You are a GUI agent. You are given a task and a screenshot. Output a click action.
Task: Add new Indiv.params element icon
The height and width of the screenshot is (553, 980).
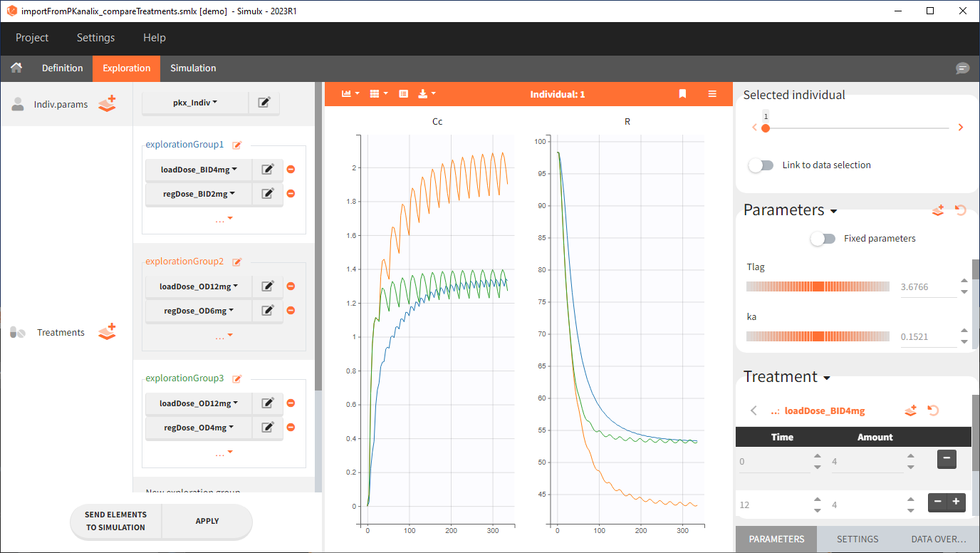click(107, 104)
